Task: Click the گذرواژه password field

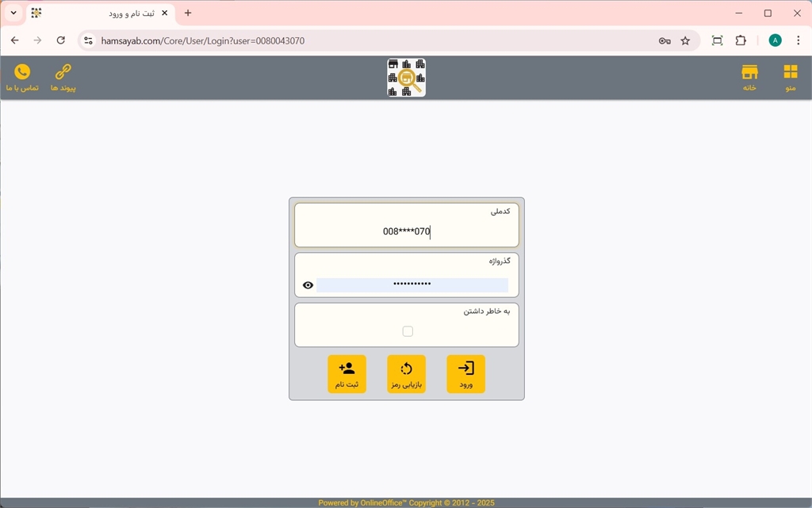Action: click(412, 285)
